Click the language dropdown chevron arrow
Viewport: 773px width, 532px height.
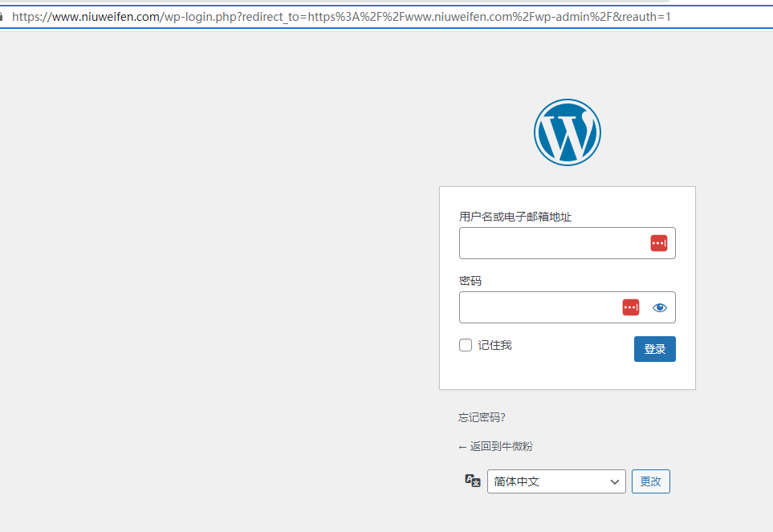tap(615, 481)
